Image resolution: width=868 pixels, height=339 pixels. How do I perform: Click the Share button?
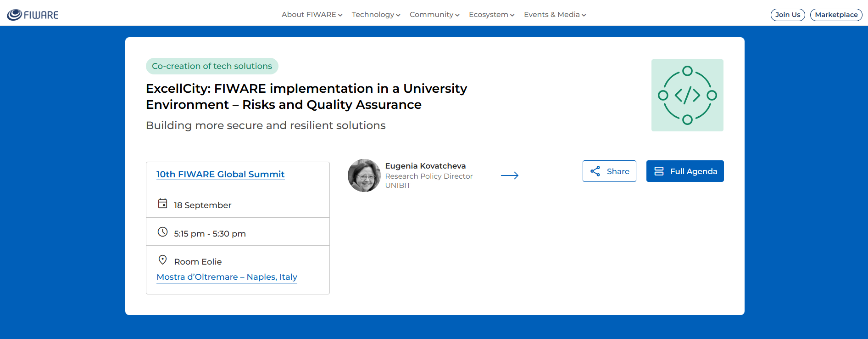pyautogui.click(x=609, y=171)
